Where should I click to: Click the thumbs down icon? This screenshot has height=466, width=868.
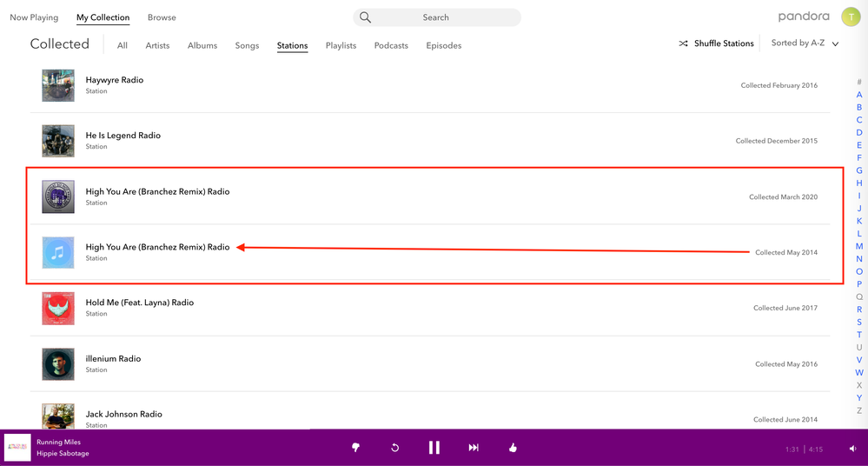[x=355, y=448]
